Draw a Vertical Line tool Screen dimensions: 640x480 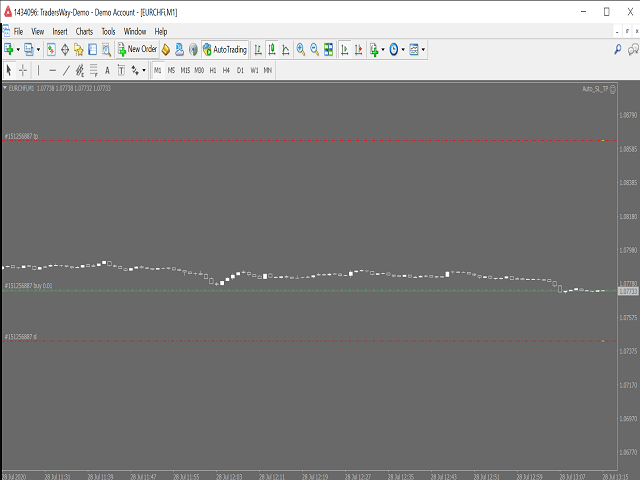coord(39,70)
